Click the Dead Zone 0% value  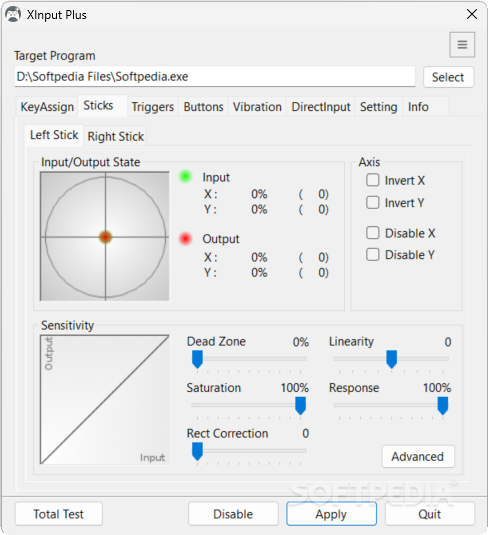(x=301, y=342)
